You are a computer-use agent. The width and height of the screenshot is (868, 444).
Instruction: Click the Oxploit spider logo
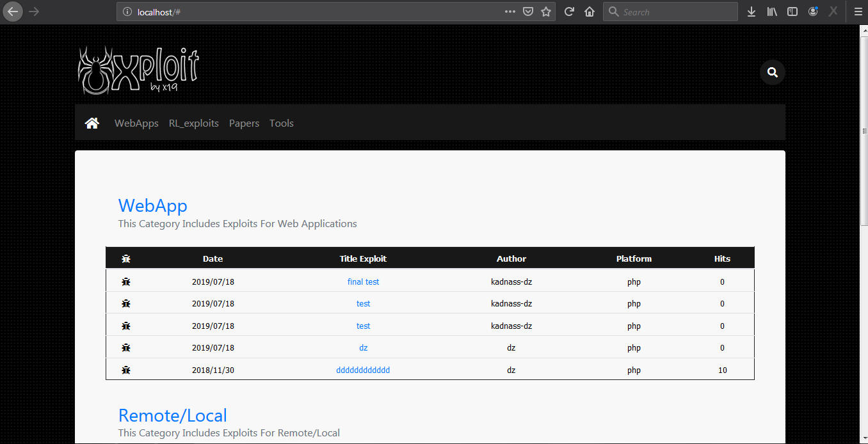(x=138, y=69)
